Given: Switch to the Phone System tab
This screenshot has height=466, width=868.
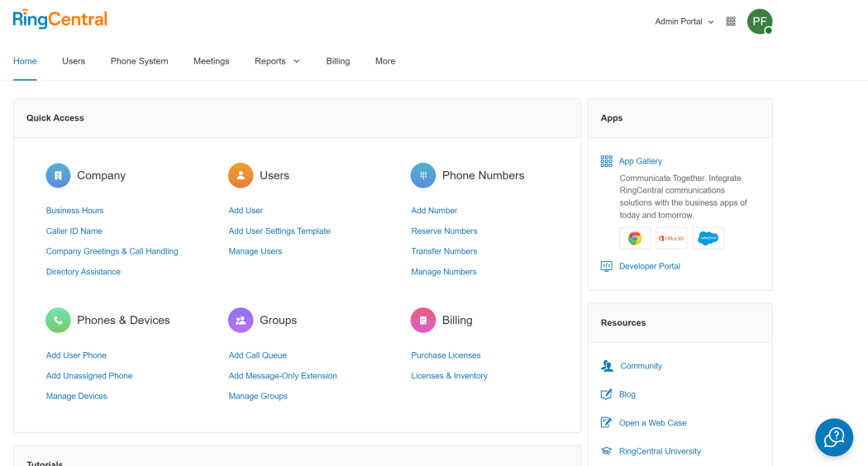Looking at the screenshot, I should (x=139, y=61).
